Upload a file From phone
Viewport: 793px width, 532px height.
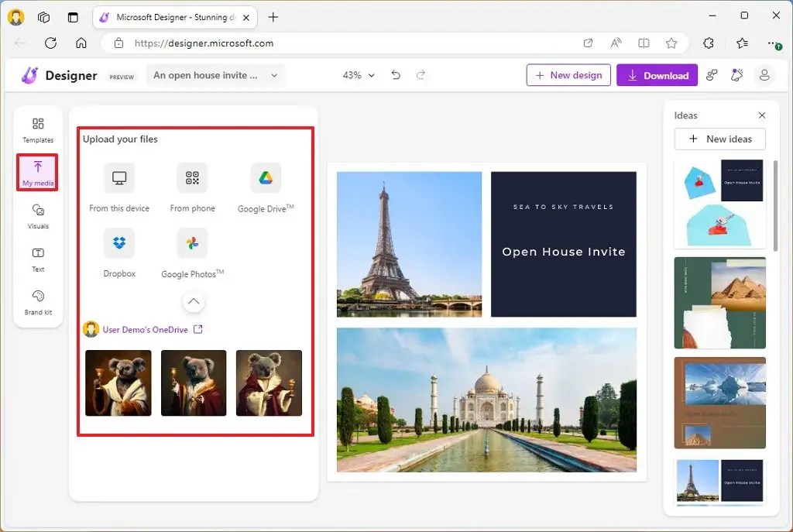[192, 186]
